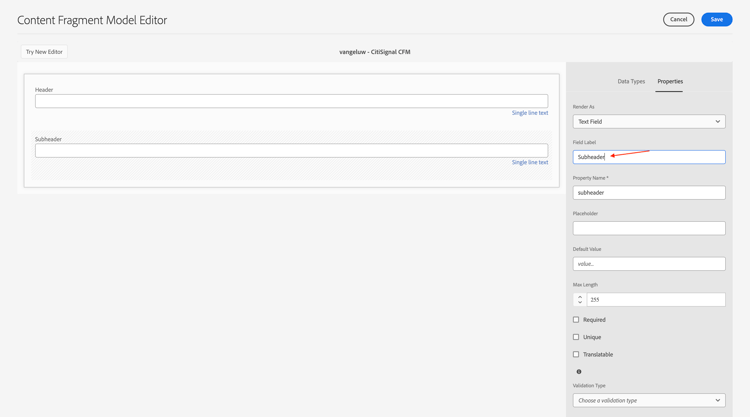Click the Max Length number field
The height and width of the screenshot is (417, 750).
coord(656,300)
